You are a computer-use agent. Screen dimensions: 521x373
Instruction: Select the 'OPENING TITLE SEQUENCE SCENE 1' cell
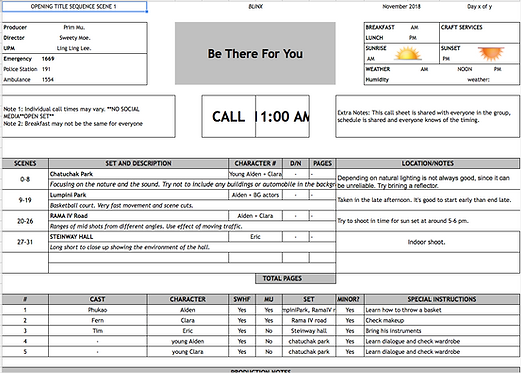coord(74,7)
